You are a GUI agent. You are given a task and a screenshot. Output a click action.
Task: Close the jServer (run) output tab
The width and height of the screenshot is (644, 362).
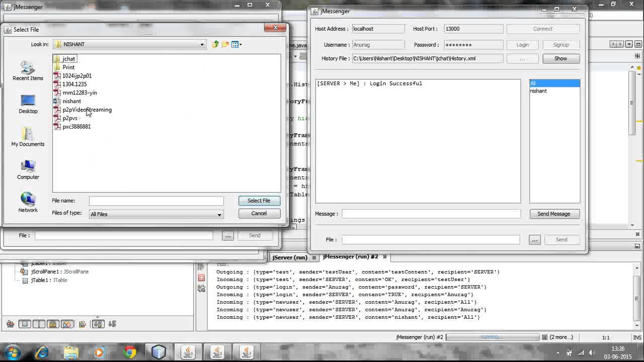point(314,257)
